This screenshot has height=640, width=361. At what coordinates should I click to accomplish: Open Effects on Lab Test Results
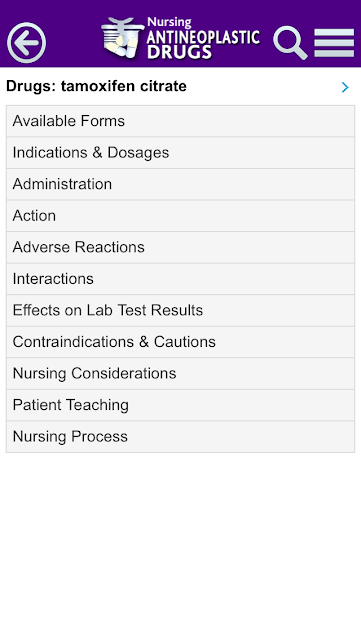[180, 310]
